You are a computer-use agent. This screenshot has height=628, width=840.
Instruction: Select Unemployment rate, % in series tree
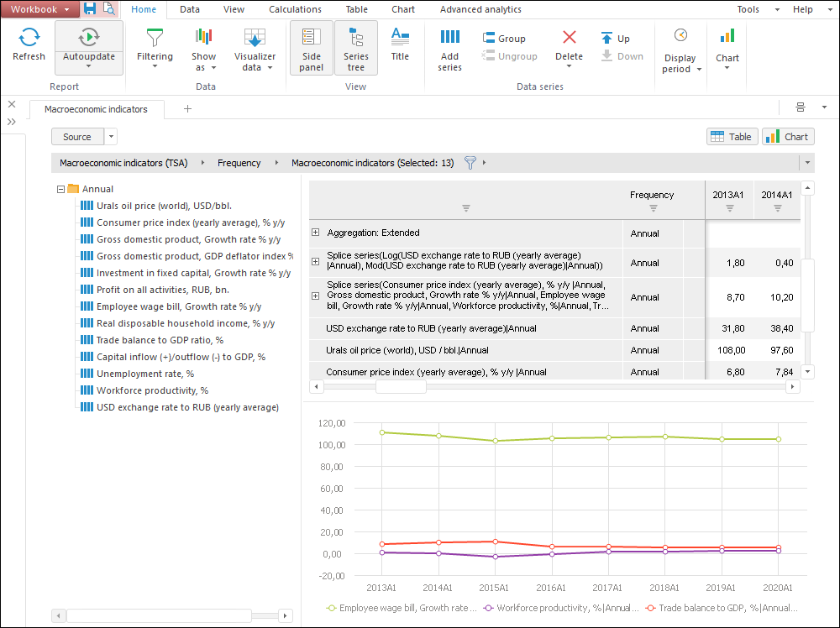[144, 374]
